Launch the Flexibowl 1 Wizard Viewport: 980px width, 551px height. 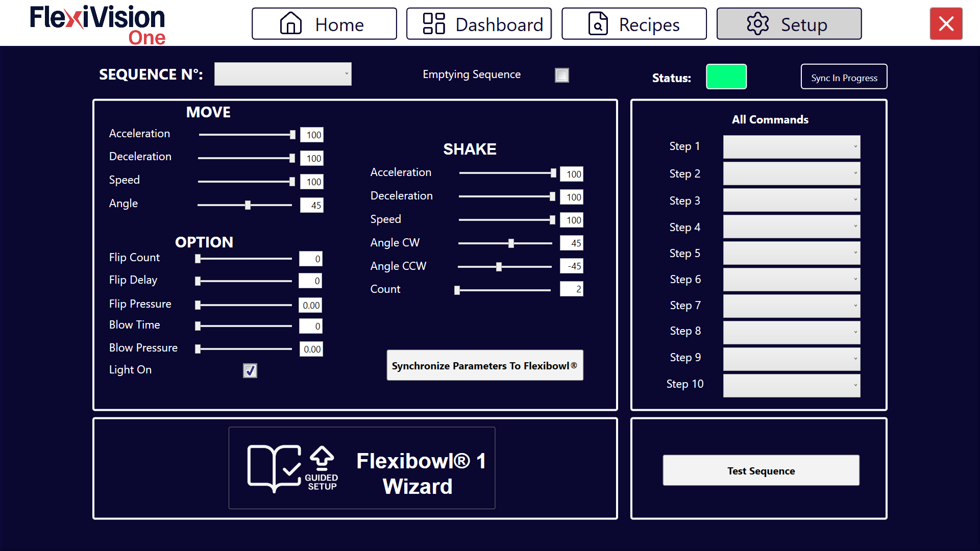[362, 468]
